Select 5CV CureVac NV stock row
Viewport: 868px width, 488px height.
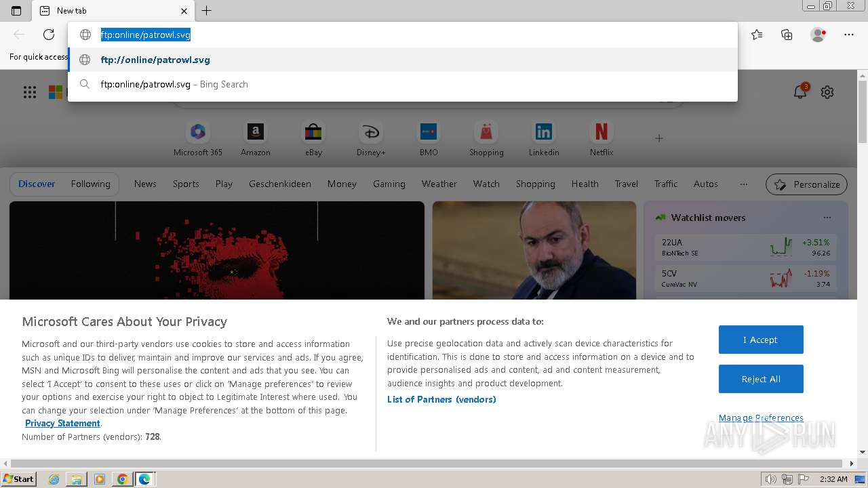coord(746,279)
